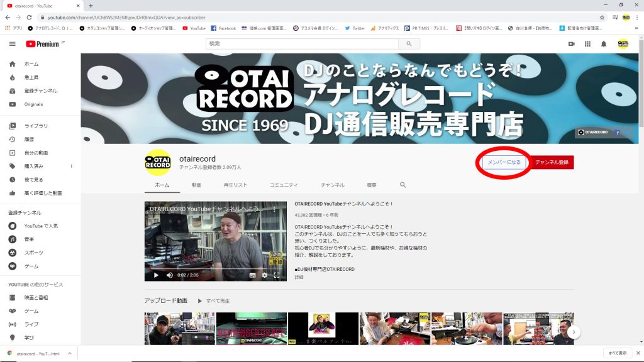This screenshot has width=644, height=362.
Task: Click the YouTube Premium logo
Action: (x=43, y=44)
